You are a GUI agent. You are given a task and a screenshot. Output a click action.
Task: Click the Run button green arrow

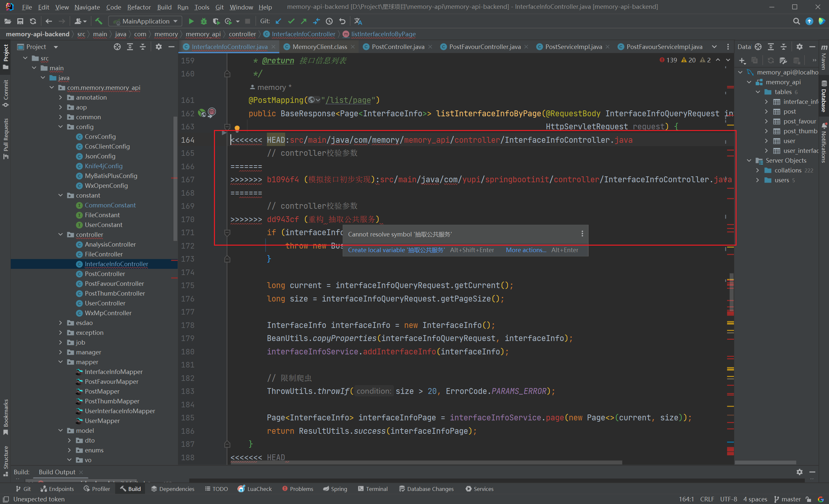pyautogui.click(x=191, y=22)
